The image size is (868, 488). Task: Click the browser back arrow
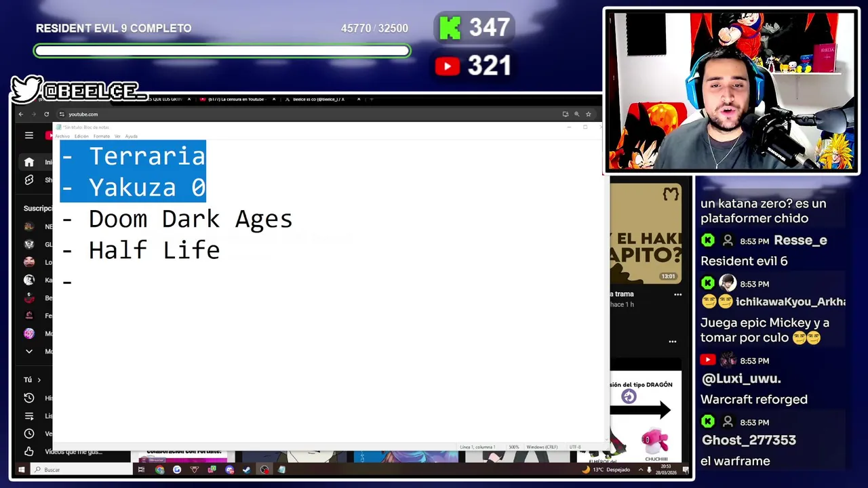pyautogui.click(x=21, y=114)
